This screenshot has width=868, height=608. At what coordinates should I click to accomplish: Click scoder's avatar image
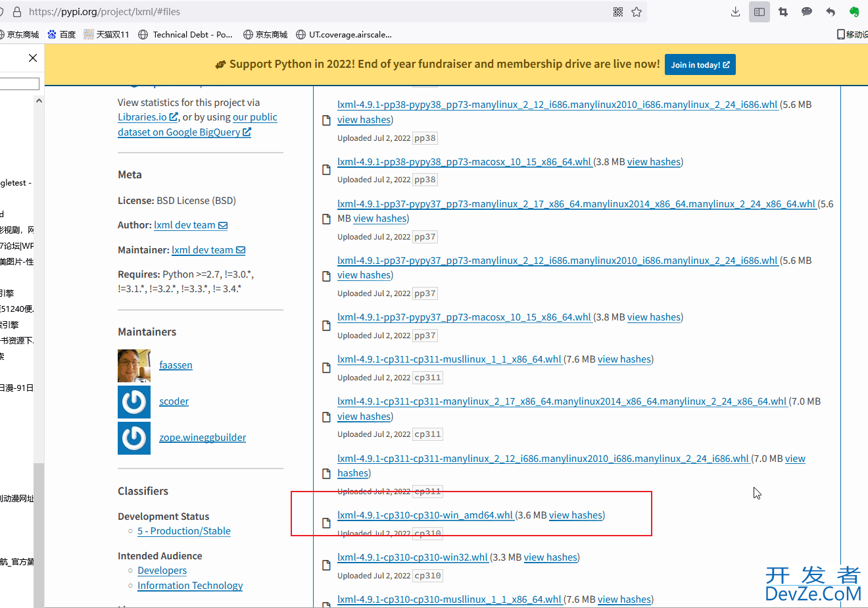click(134, 402)
